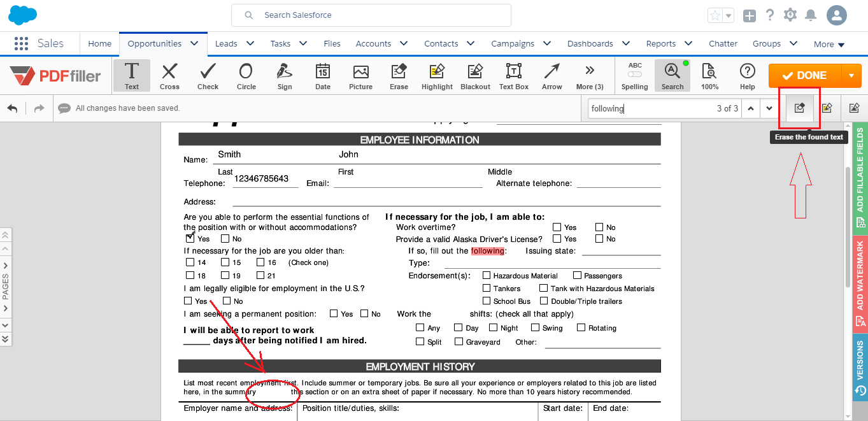This screenshot has height=421, width=868.
Task: Check the Graveyard shift box
Action: [x=459, y=341]
